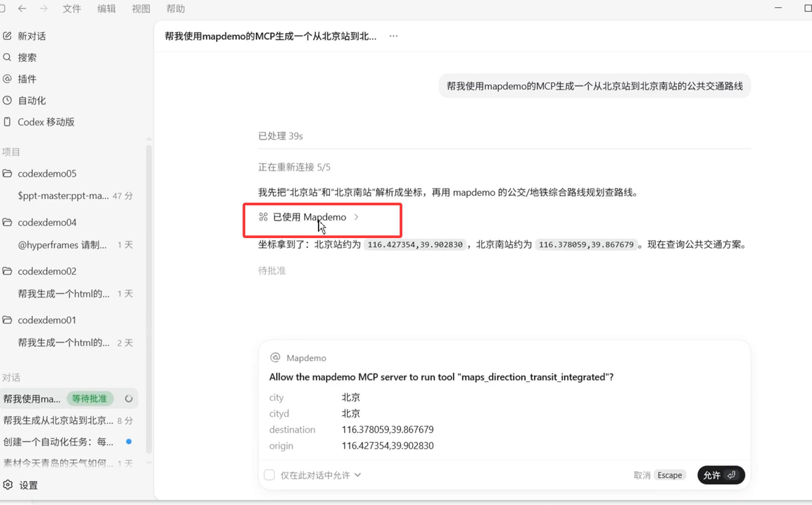812x505 pixels.
Task: Click the Escape key hint
Action: tap(670, 475)
